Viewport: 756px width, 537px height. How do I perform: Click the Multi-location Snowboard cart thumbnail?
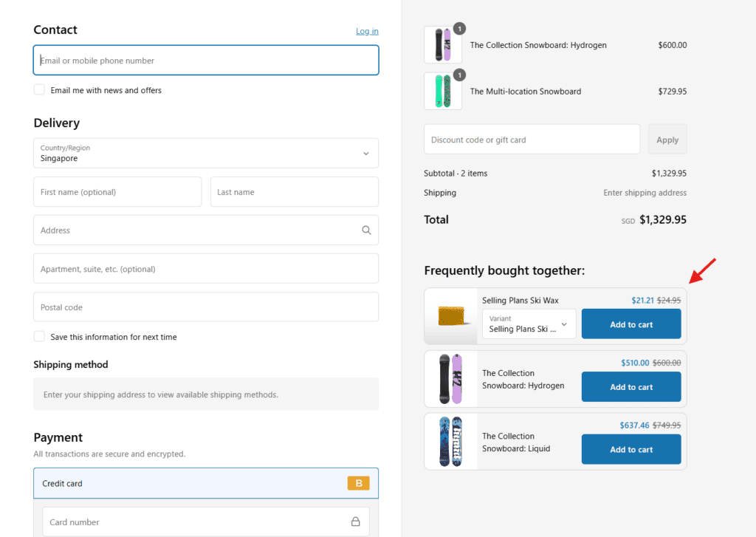[443, 92]
